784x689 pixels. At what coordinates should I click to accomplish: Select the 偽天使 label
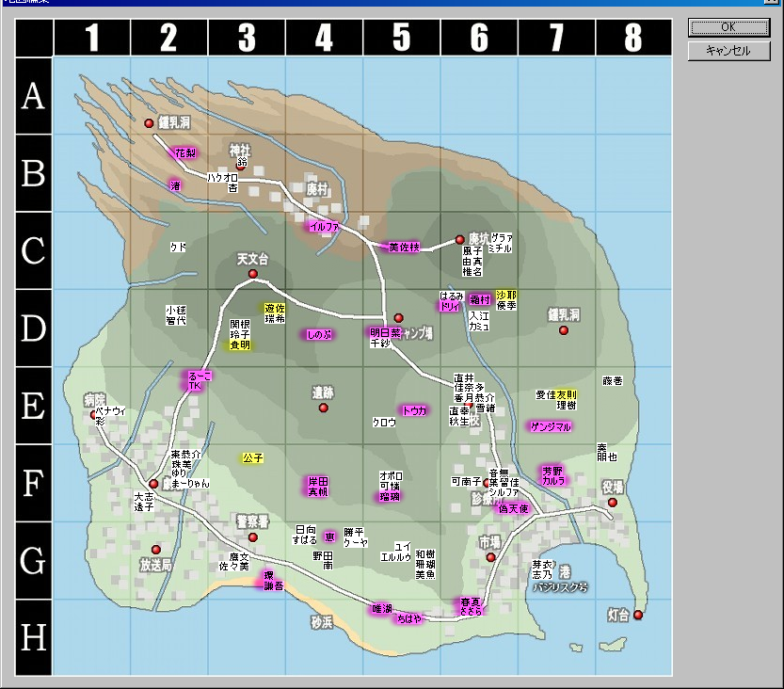513,509
